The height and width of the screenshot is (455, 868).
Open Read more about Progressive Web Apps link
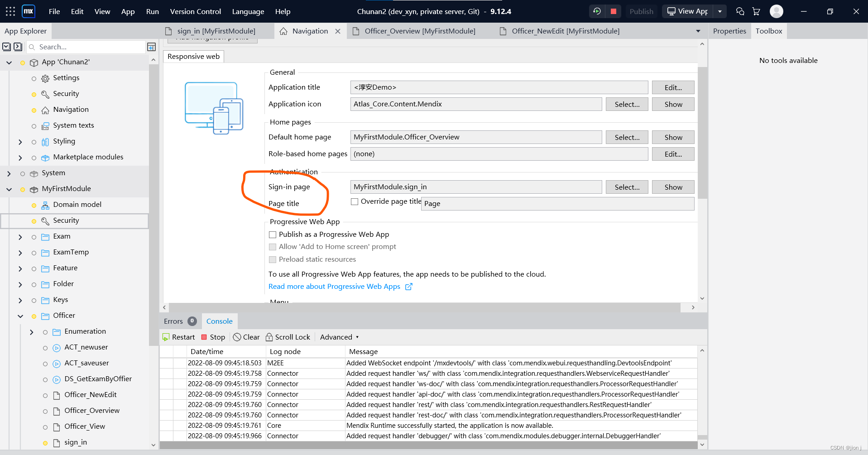(x=334, y=286)
